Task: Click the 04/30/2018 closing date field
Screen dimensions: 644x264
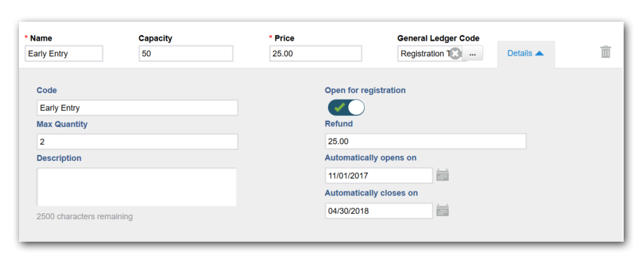Action: click(379, 210)
